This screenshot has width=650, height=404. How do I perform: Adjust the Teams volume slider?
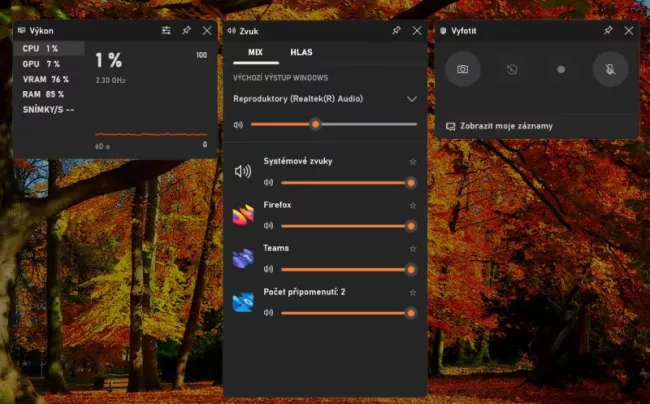click(x=349, y=269)
